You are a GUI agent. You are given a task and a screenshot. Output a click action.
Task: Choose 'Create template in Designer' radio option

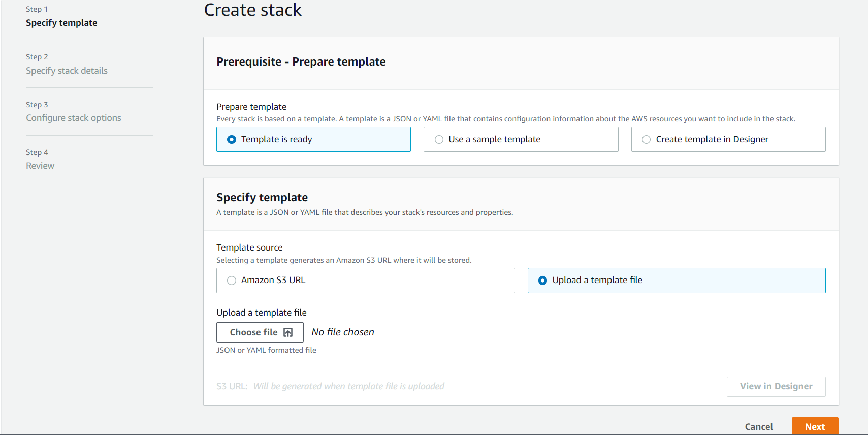[x=728, y=139]
